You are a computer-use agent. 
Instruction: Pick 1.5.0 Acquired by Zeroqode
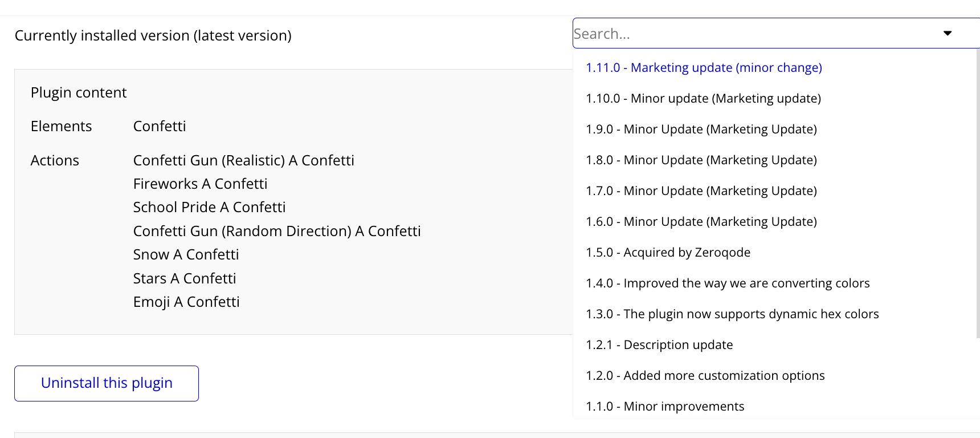click(x=668, y=253)
